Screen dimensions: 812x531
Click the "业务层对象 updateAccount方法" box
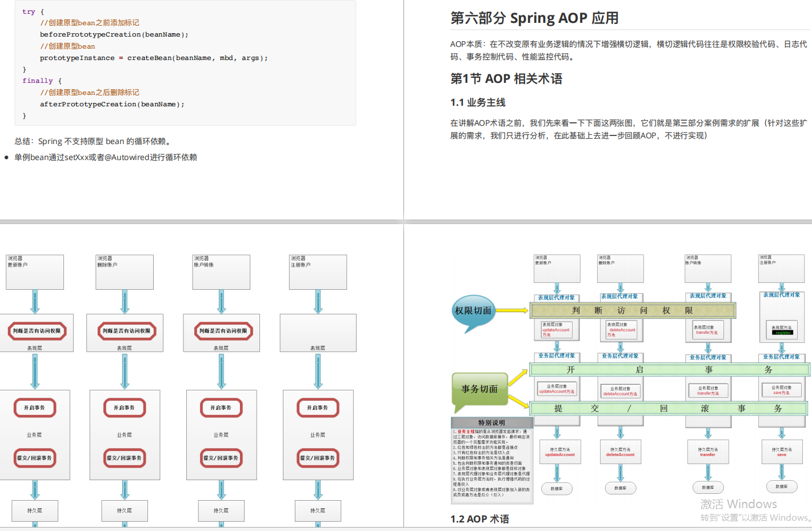point(557,389)
